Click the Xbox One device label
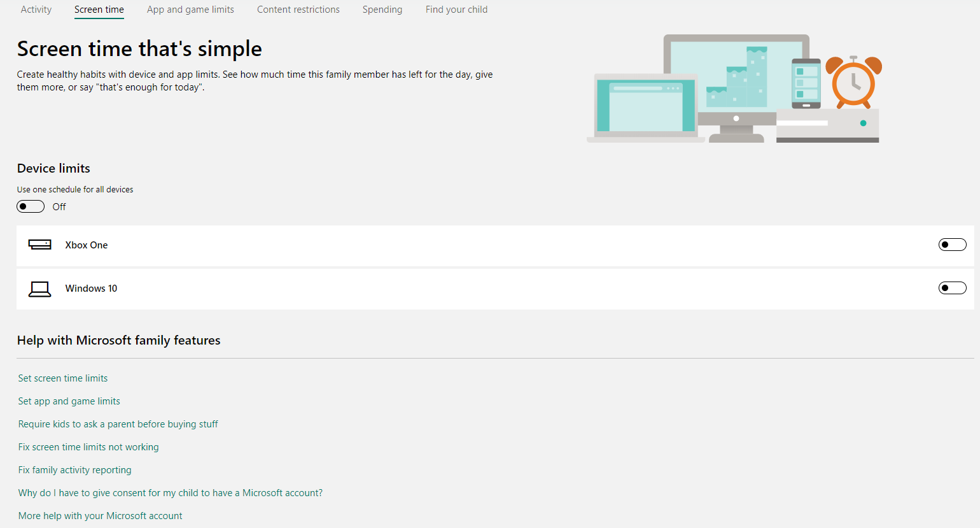This screenshot has height=528, width=980. [x=87, y=245]
